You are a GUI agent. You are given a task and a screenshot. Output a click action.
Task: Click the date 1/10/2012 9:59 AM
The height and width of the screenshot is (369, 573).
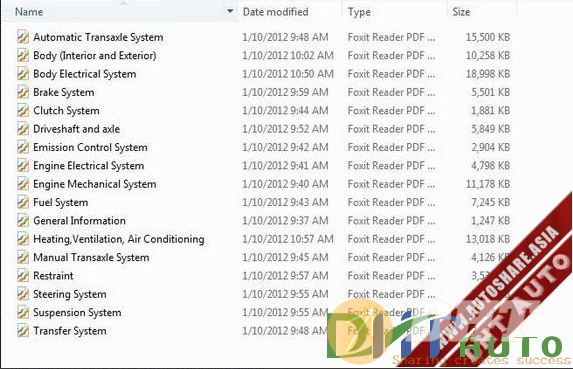click(x=285, y=92)
